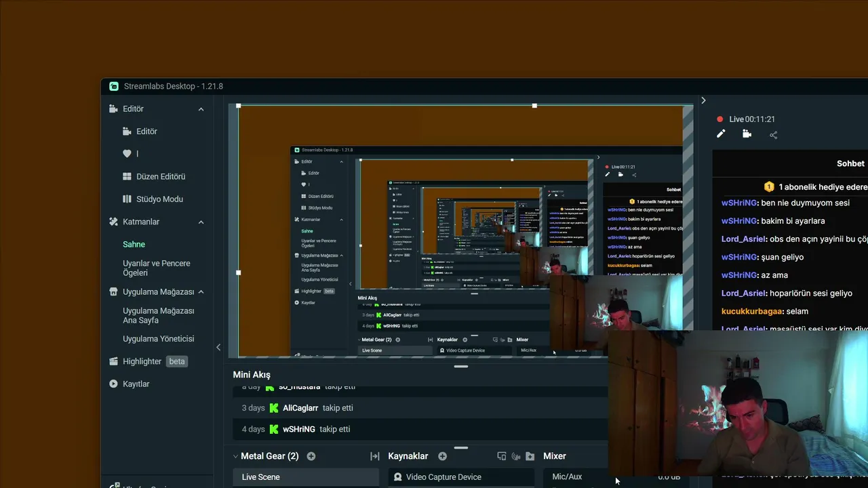Image resolution: width=868 pixels, height=488 pixels.
Task: Click '1 abonelik hediye' chat notice
Action: coord(823,187)
